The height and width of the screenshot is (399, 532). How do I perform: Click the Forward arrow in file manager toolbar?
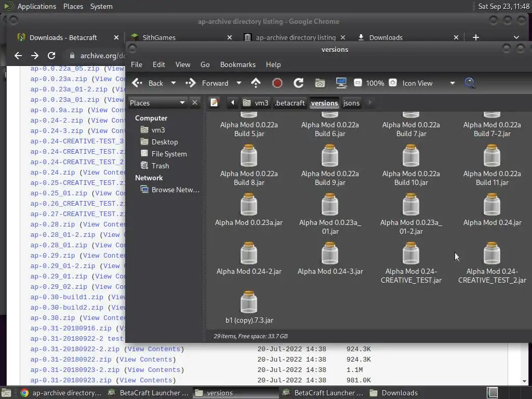191,83
